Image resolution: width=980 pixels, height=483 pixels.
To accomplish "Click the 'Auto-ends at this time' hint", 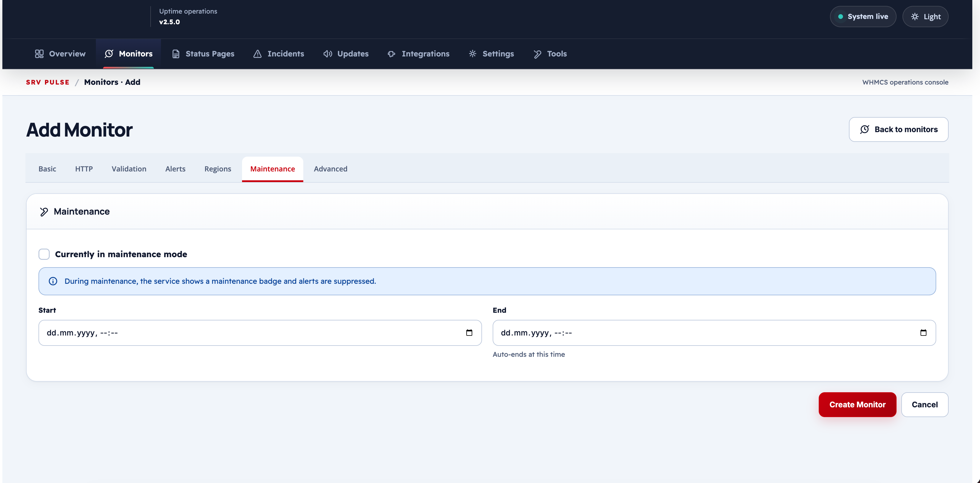I will coord(529,354).
